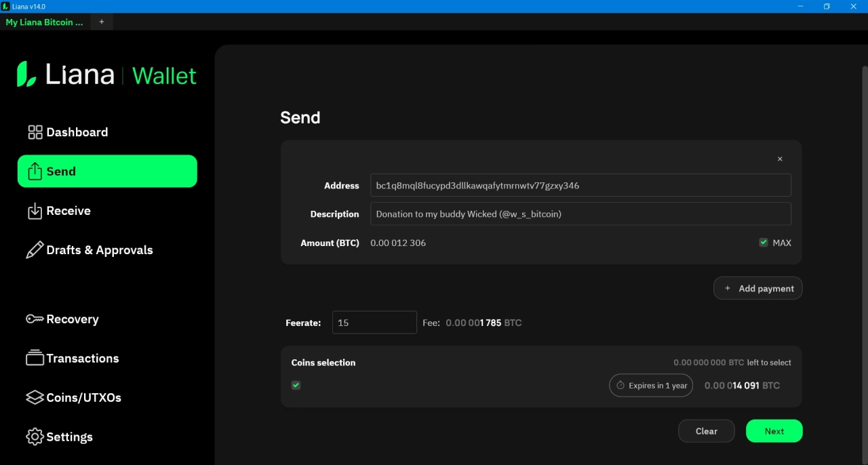Click the Liana v14.0 window title
Image resolution: width=868 pixels, height=465 pixels.
[x=28, y=6]
